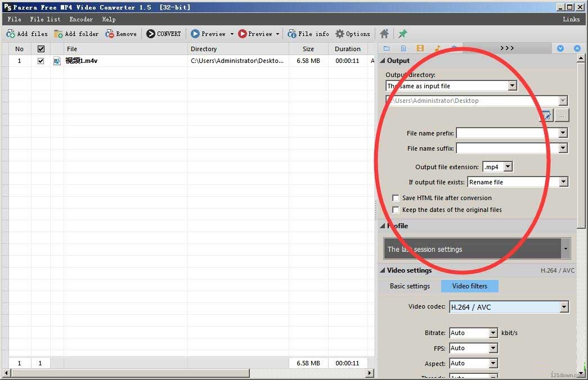Viewport: 588px width, 380px height.
Task: Open the output path Desktop dropdown
Action: pos(563,101)
